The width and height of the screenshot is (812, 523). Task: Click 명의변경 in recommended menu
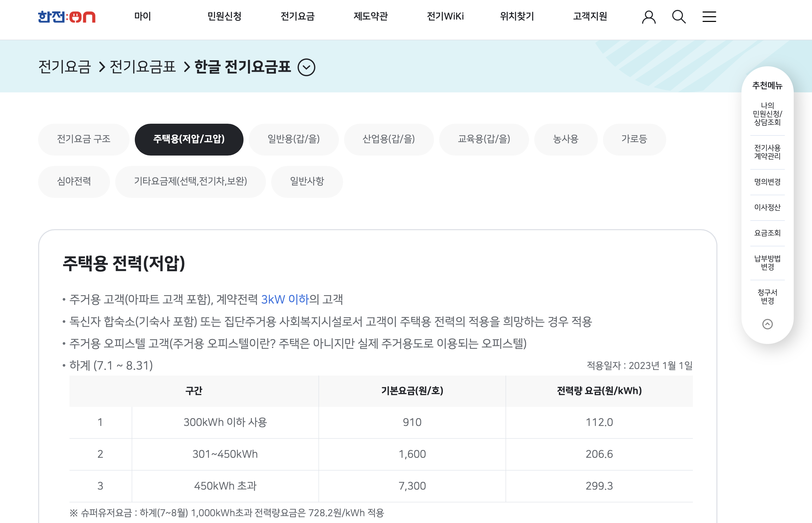coord(767,182)
